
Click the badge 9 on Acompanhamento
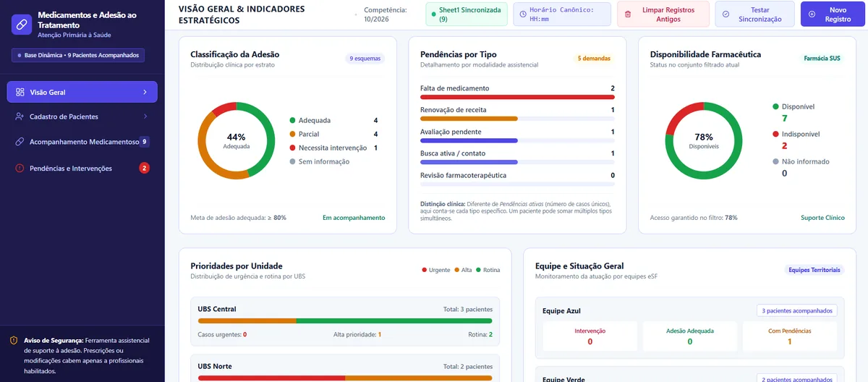pyautogui.click(x=145, y=142)
